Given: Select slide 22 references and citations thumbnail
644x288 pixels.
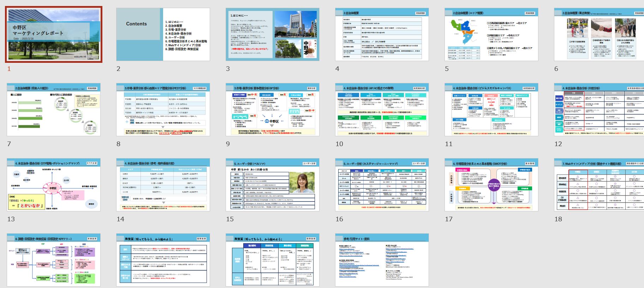Looking at the screenshot, I should (x=382, y=260).
